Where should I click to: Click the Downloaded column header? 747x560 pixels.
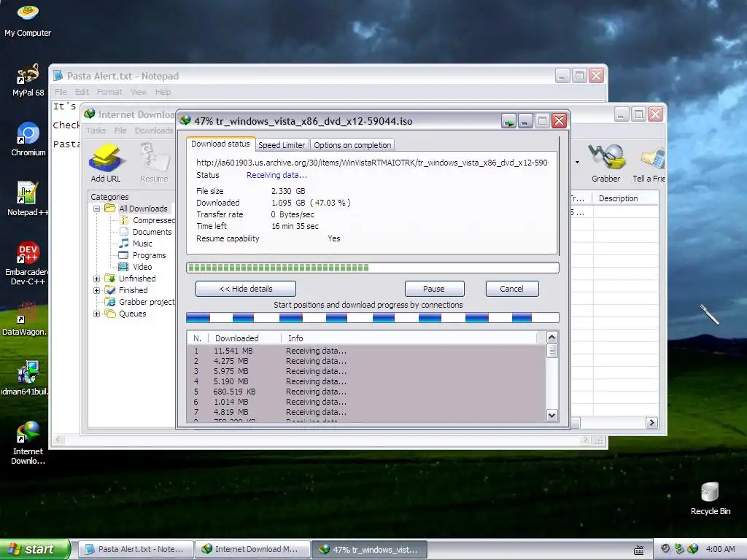(244, 338)
